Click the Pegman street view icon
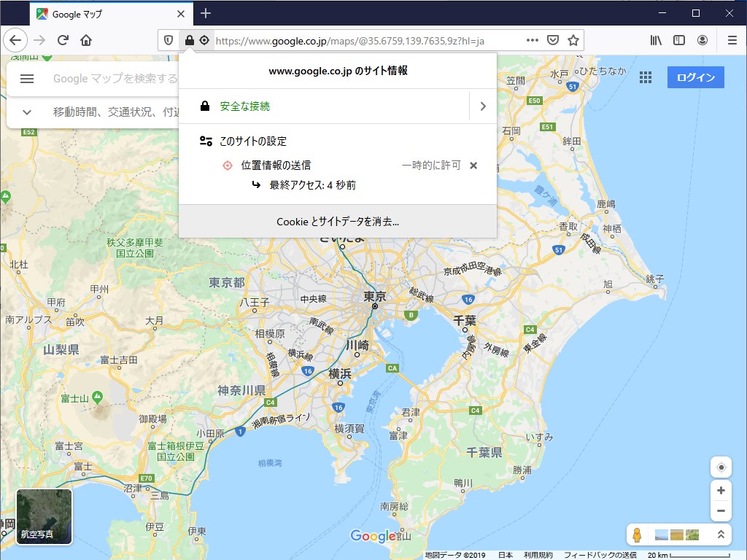 tap(637, 535)
